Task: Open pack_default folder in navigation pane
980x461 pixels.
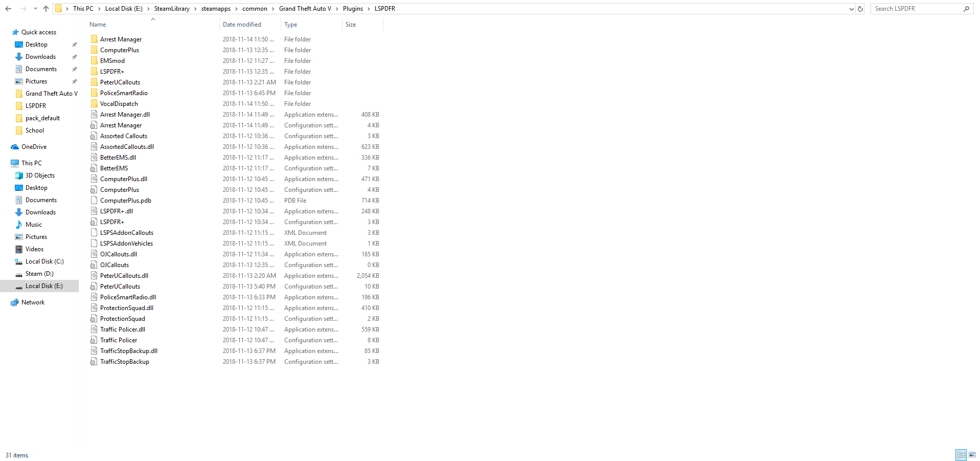Action: 42,118
